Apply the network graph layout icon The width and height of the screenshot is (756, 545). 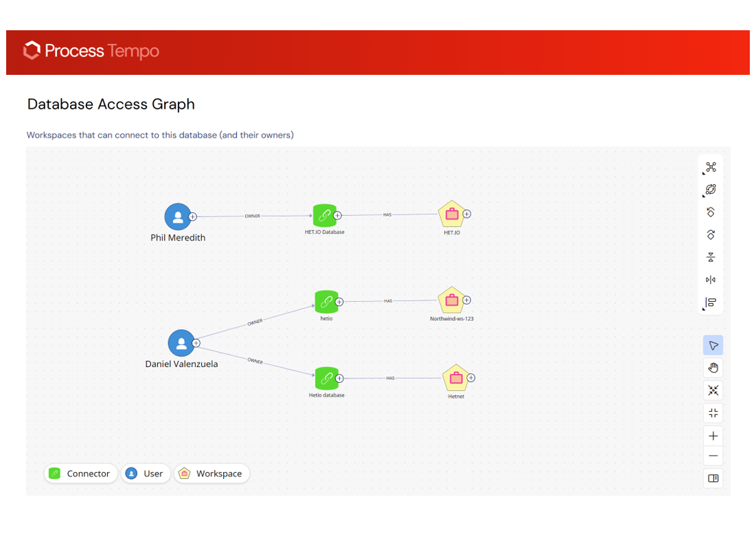click(x=711, y=168)
